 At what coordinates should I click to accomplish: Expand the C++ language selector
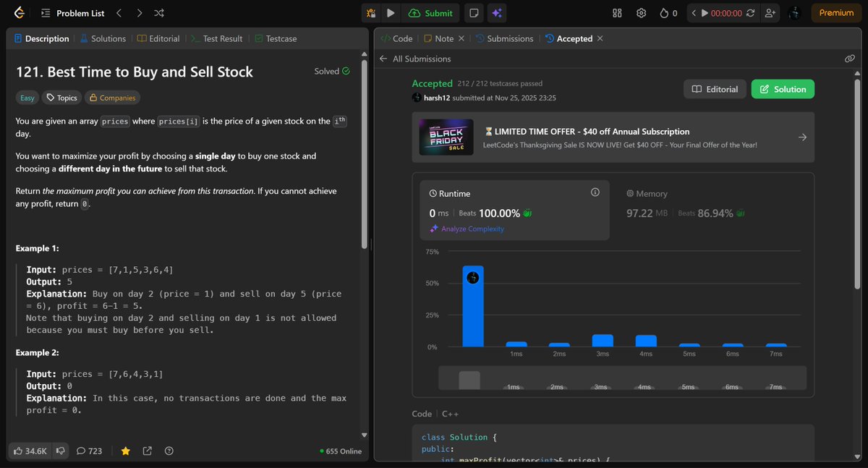450,413
